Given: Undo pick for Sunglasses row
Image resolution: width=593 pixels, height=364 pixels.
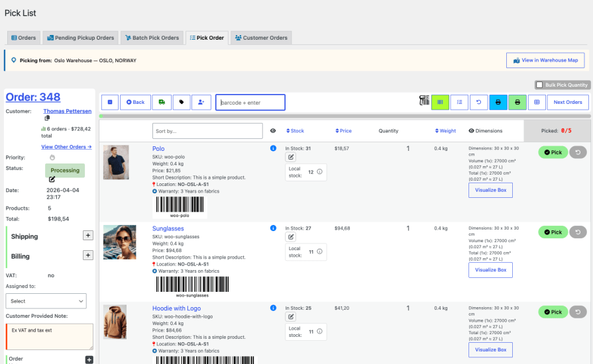Looking at the screenshot, I should 578,232.
